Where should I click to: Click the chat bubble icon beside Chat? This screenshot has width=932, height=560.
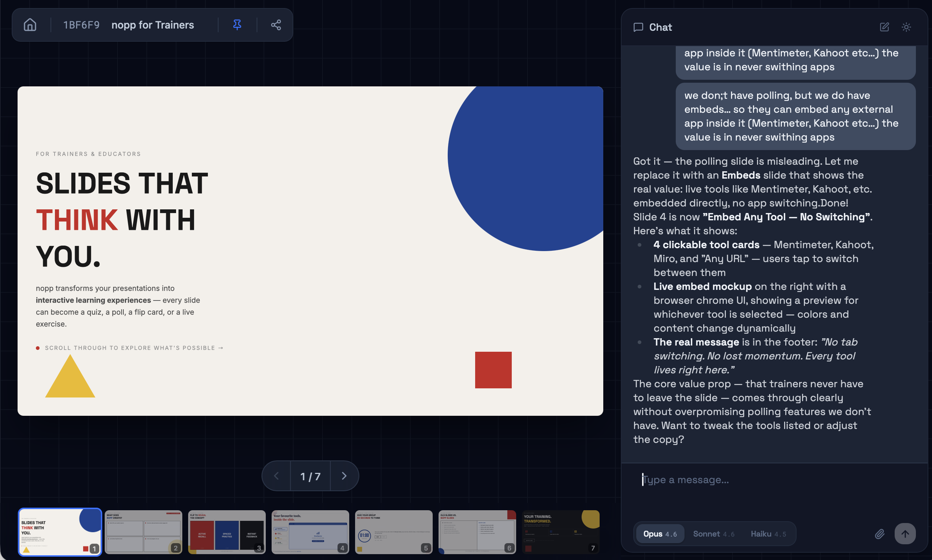(x=639, y=27)
